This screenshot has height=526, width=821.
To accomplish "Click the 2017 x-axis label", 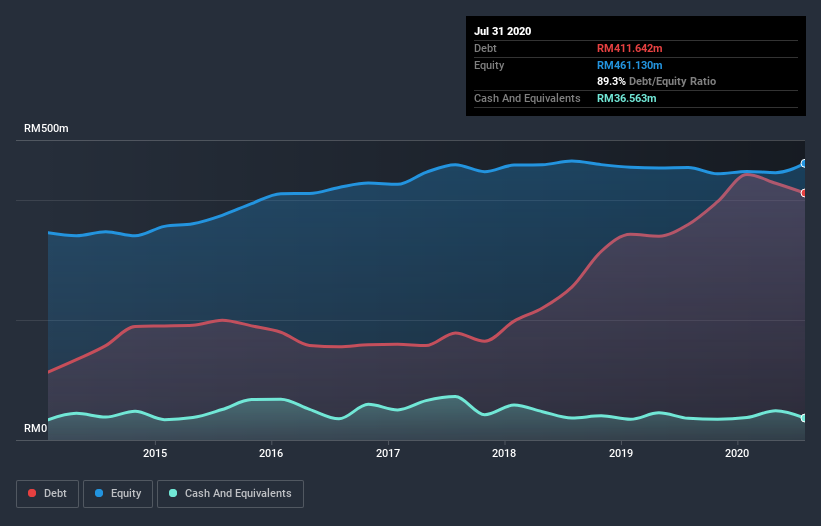I will coord(388,453).
